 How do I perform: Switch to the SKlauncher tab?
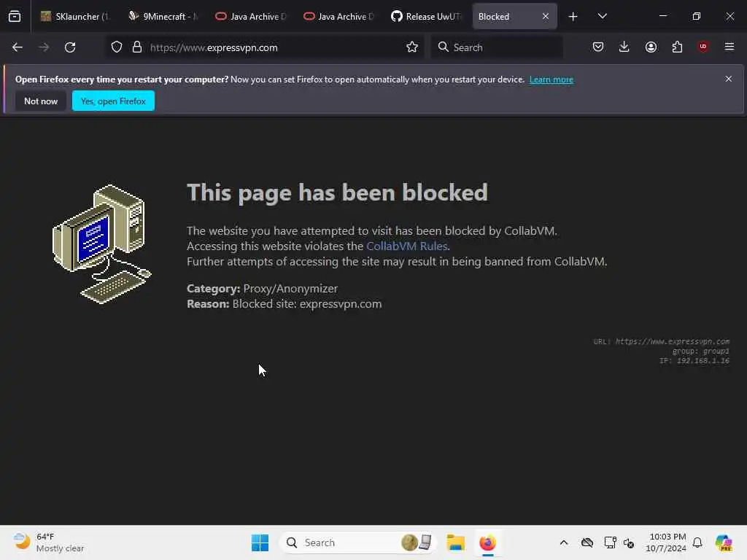point(75,16)
